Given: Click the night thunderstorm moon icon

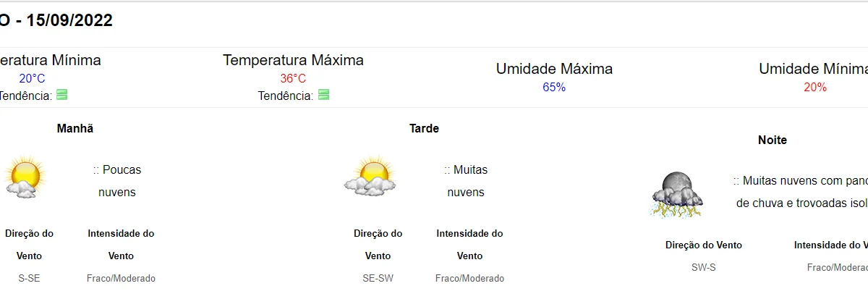Looking at the screenshot, I should 677,194.
